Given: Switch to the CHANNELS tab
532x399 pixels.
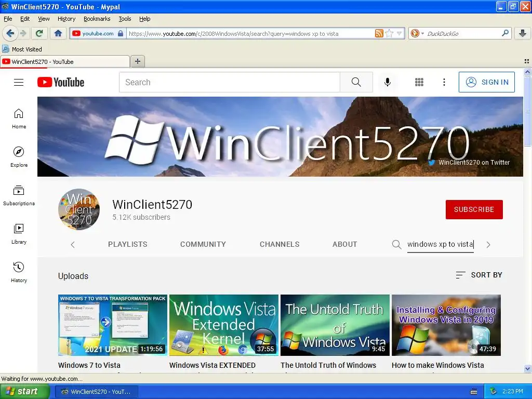Looking at the screenshot, I should pyautogui.click(x=280, y=244).
